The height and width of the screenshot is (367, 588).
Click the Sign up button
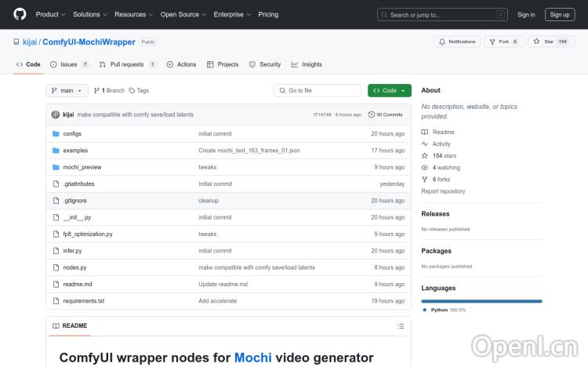coord(560,14)
